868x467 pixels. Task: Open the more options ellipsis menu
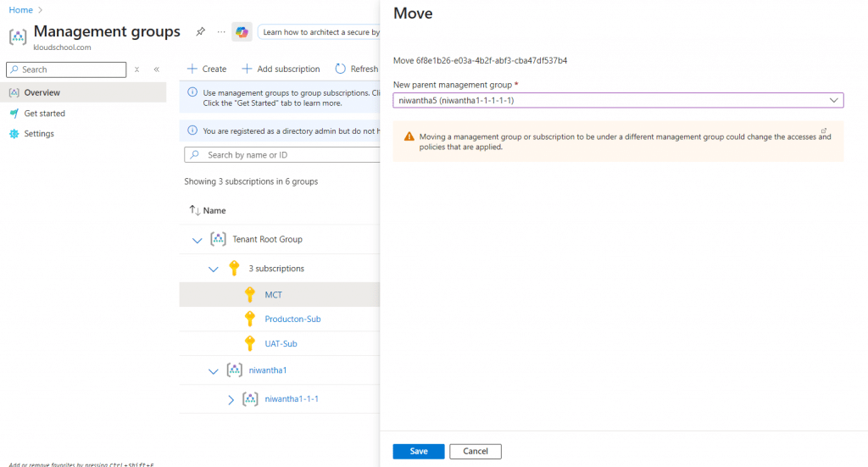point(221,32)
